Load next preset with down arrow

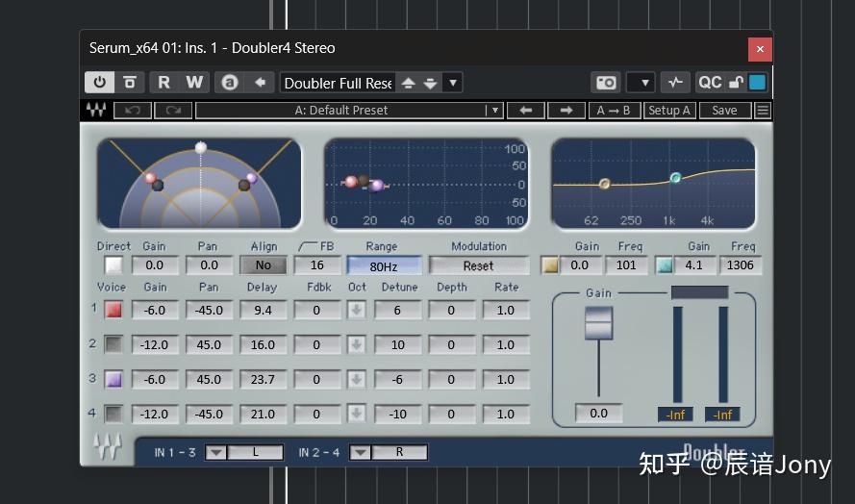(430, 83)
